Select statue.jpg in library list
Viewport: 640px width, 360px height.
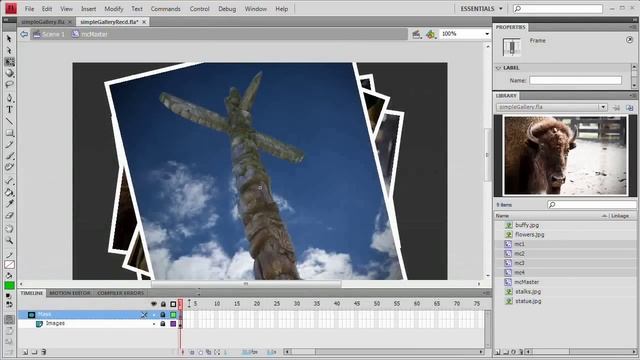click(x=528, y=301)
